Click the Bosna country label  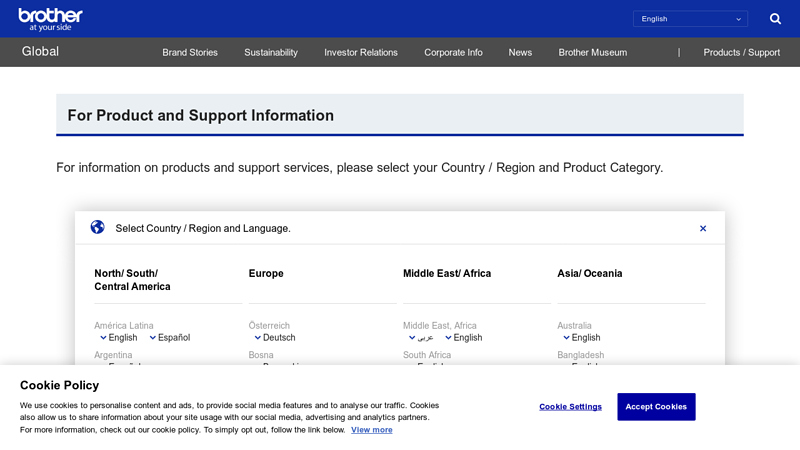[x=261, y=355]
